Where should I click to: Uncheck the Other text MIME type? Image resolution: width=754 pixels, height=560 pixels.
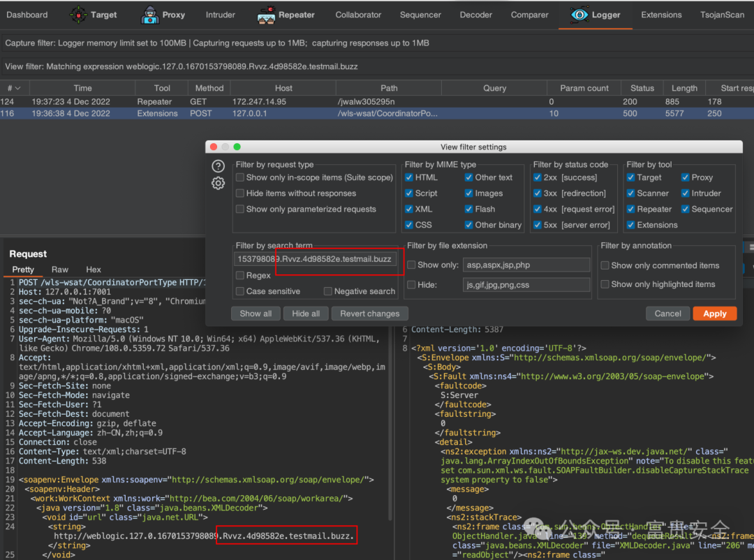click(x=468, y=177)
